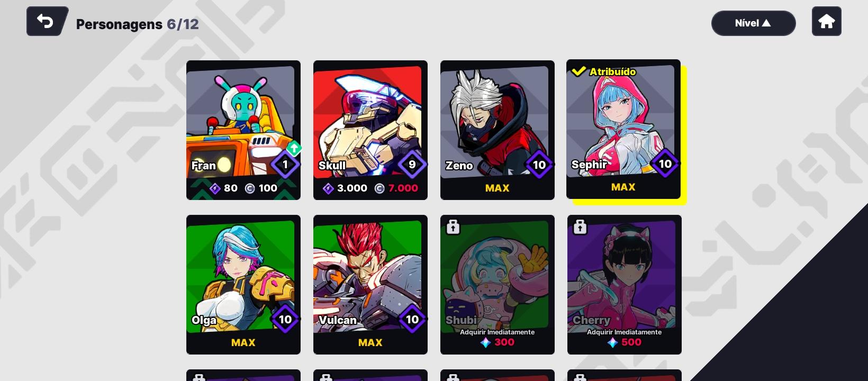Select the Olga character portrait
Image resolution: width=868 pixels, height=381 pixels.
[x=240, y=276]
